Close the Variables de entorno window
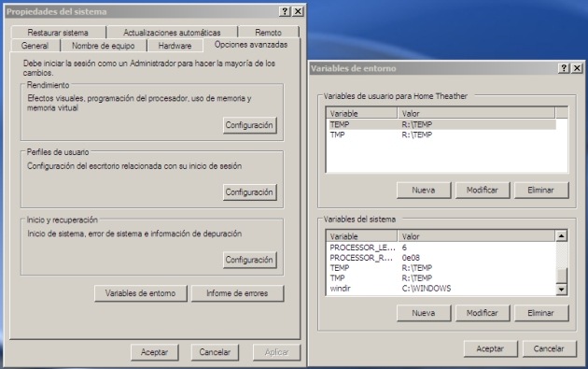588x369 pixels. pyautogui.click(x=577, y=68)
